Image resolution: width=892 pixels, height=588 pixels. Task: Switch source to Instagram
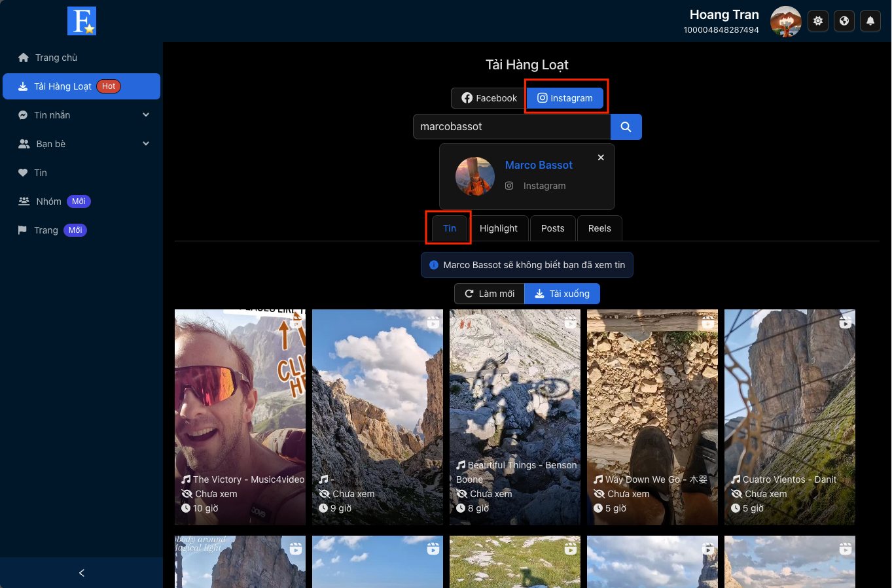pos(565,98)
